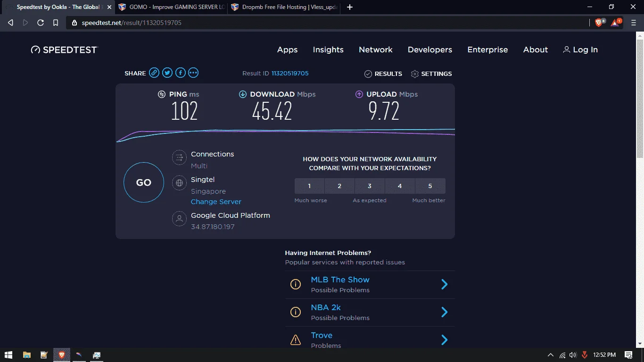Start test with GO button
Screen dimensions: 644x362
(x=144, y=182)
